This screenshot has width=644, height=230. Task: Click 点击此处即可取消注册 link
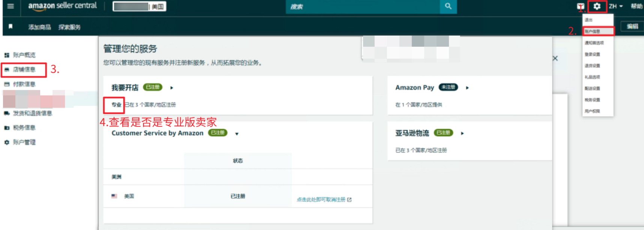[x=321, y=200]
